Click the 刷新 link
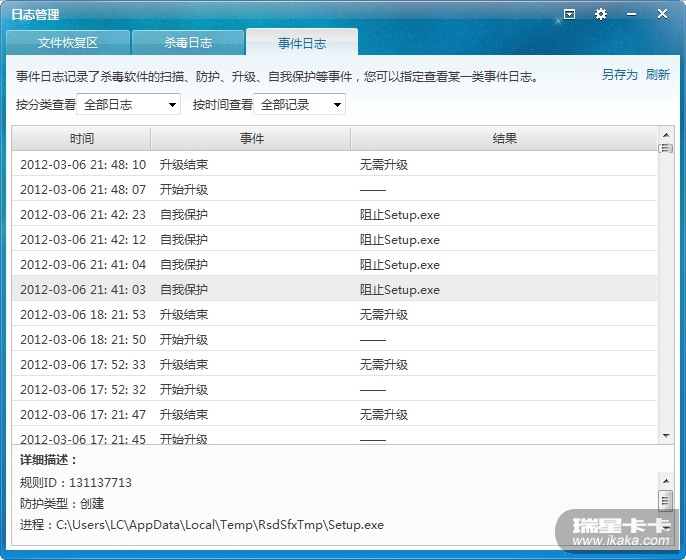 [x=658, y=75]
